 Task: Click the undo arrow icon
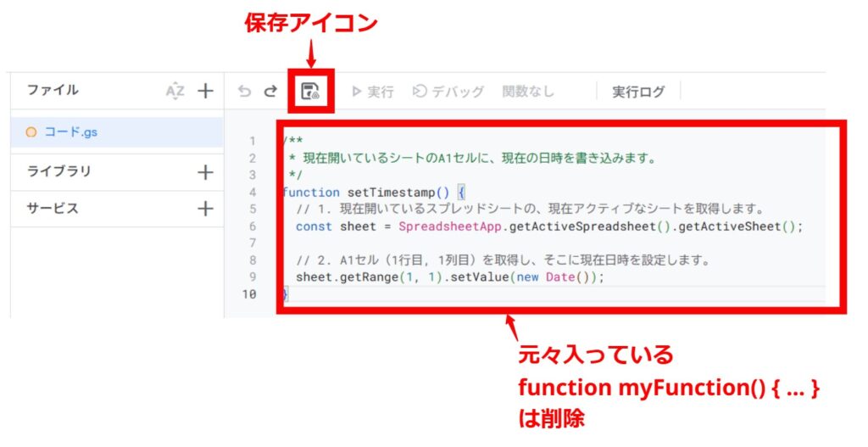245,92
